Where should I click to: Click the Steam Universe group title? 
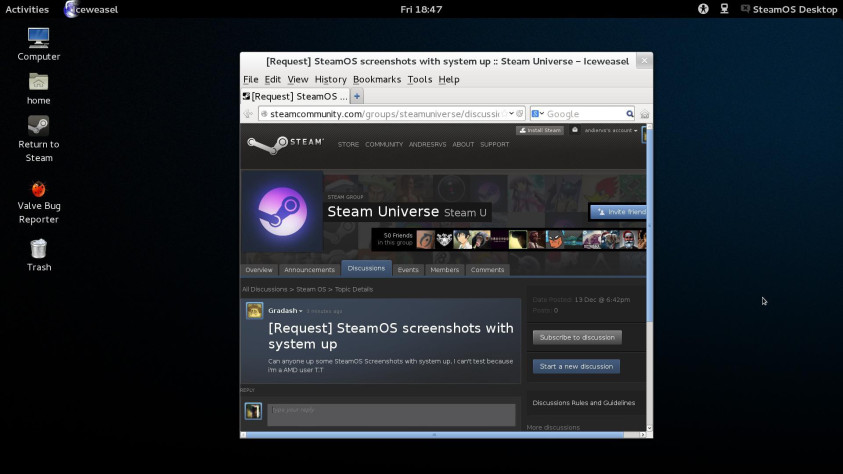coord(383,212)
